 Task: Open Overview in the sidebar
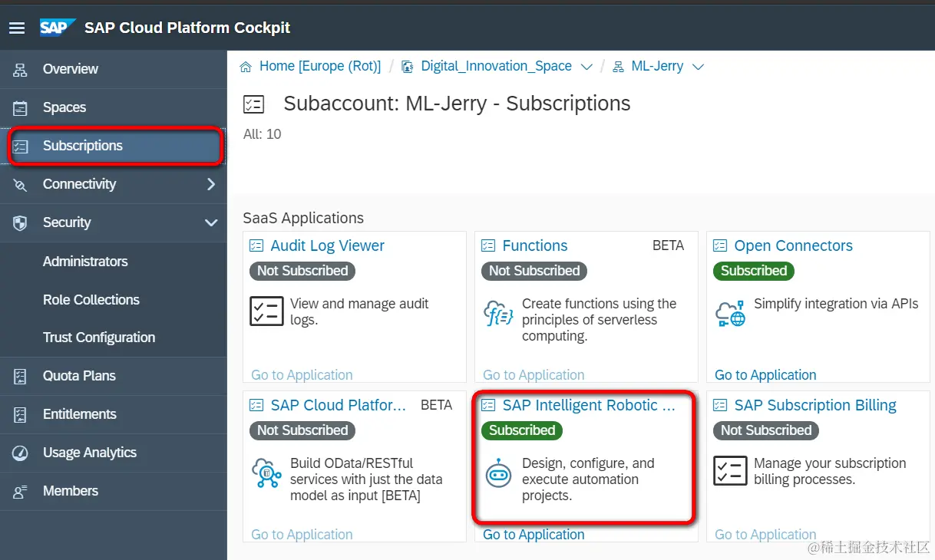[x=114, y=70]
